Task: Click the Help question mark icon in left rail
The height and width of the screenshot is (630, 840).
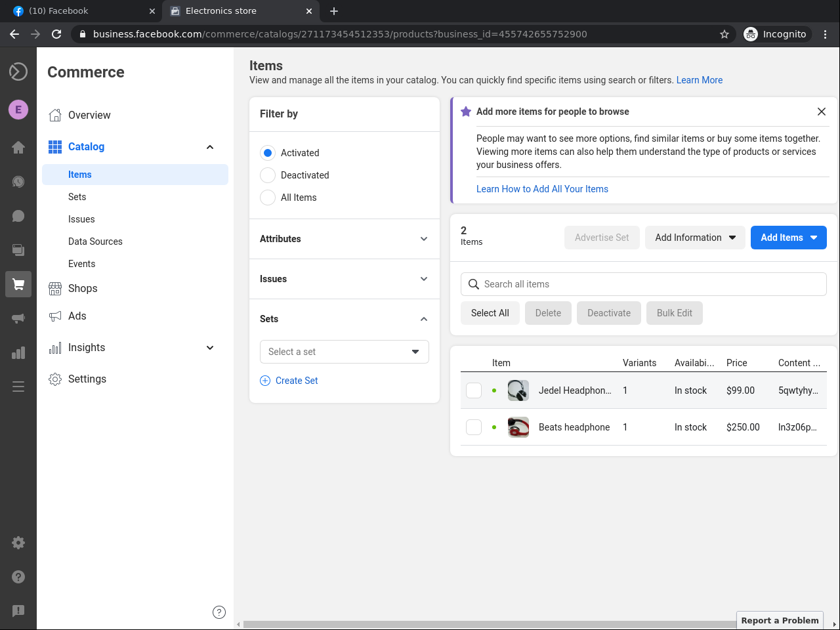Action: click(x=18, y=577)
